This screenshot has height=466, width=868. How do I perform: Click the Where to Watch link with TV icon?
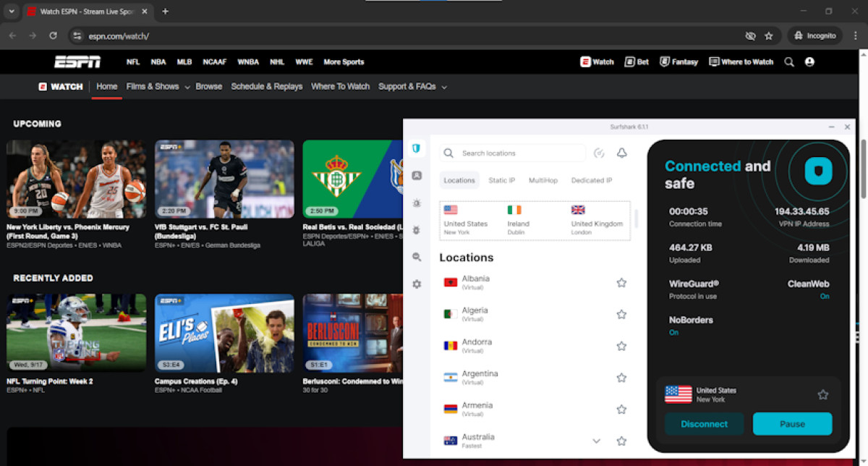(741, 62)
